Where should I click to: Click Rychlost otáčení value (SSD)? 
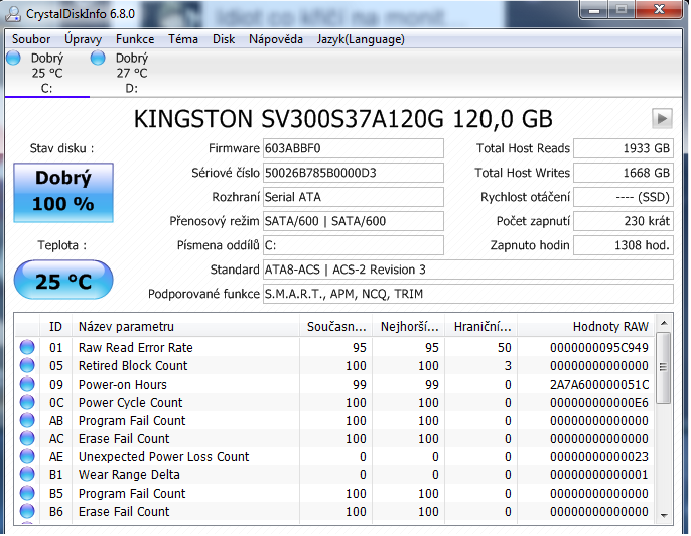click(x=623, y=197)
